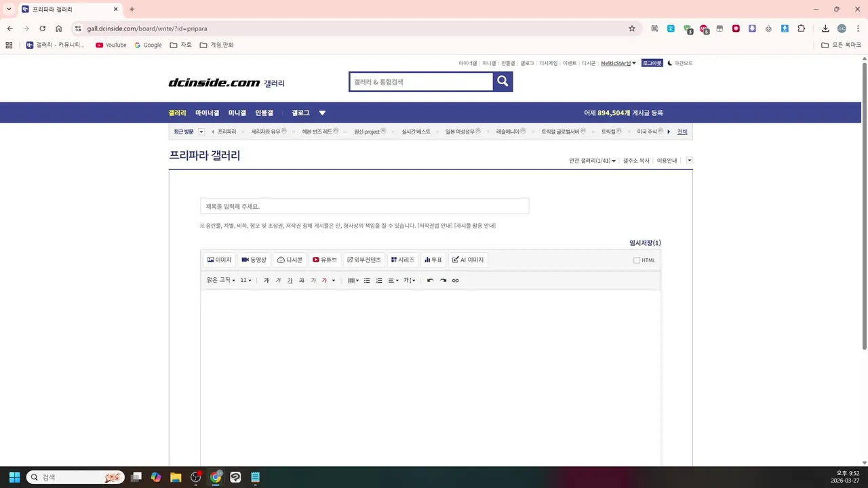868x488 pixels.
Task: Open the Chrome apps grid in bookmarks bar
Action: point(9,45)
